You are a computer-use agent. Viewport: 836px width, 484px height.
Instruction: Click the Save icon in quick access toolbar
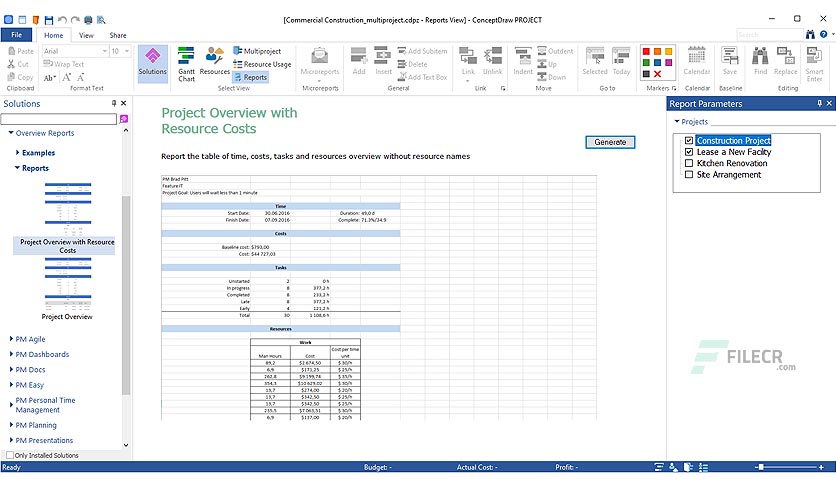pyautogui.click(x=49, y=20)
